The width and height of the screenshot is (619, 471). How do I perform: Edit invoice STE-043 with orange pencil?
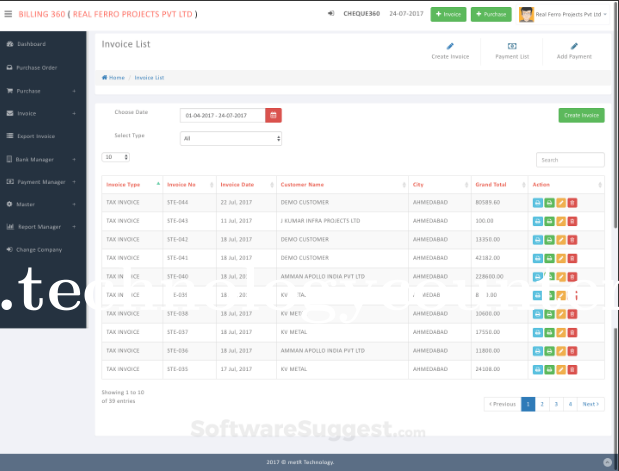tap(561, 221)
